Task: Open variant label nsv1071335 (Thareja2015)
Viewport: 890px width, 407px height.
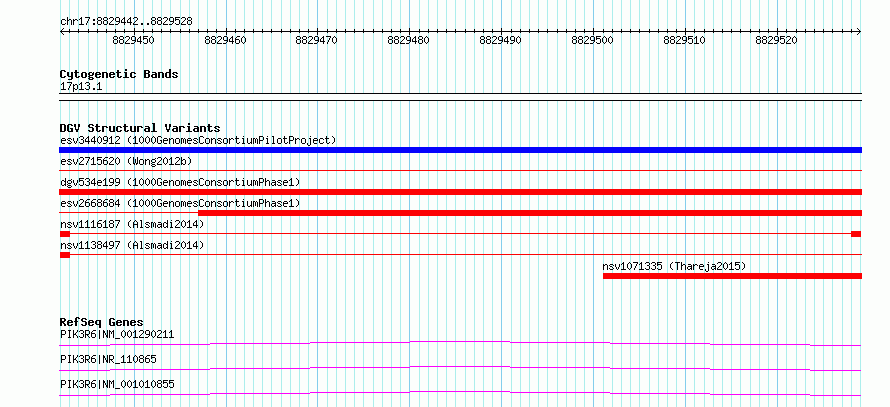Action: (x=674, y=266)
